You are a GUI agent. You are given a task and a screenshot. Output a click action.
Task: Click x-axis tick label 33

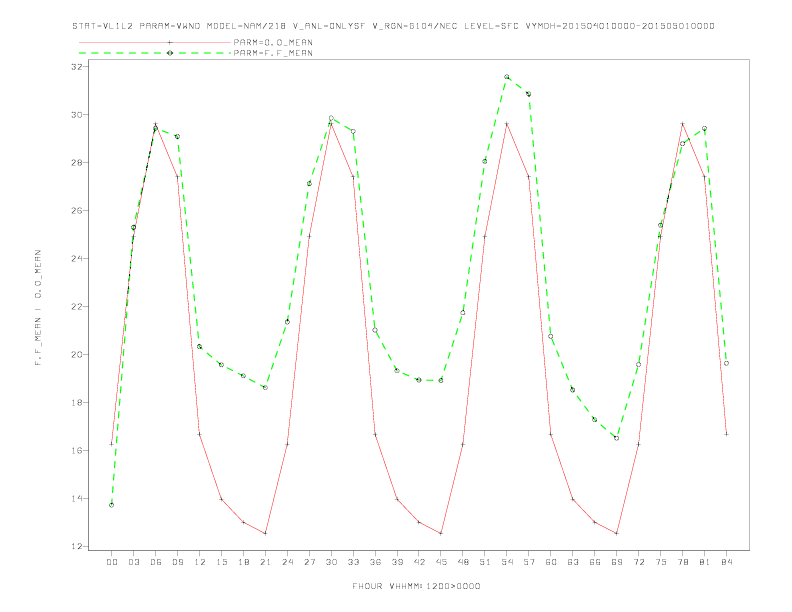[353, 562]
